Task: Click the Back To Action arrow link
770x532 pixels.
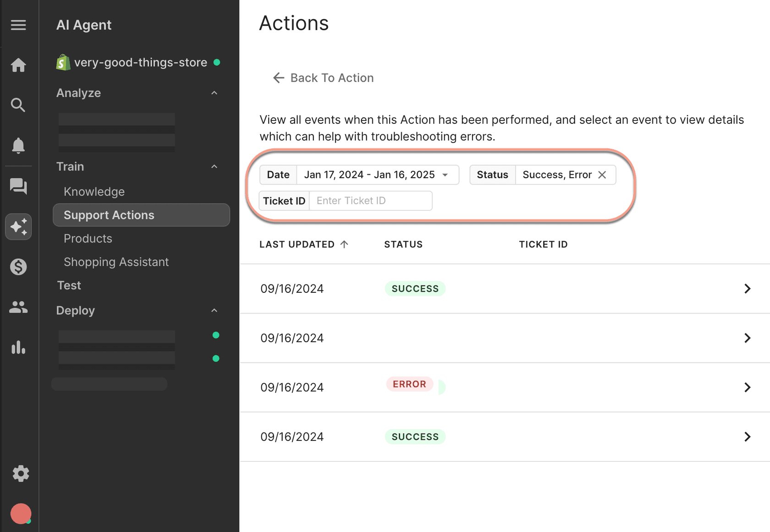Action: coord(323,78)
